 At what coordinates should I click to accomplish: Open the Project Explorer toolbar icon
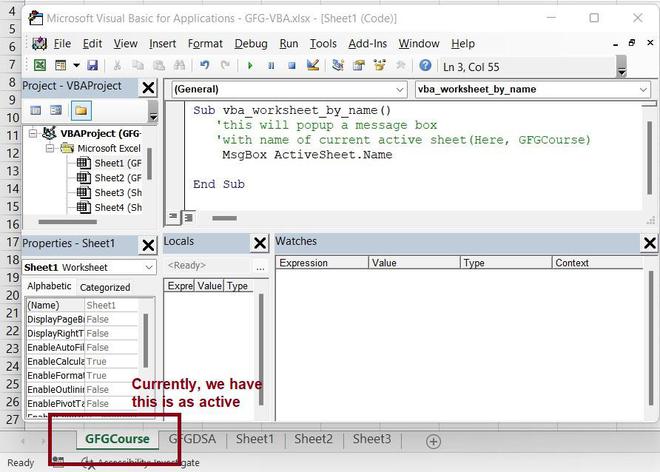(x=338, y=65)
